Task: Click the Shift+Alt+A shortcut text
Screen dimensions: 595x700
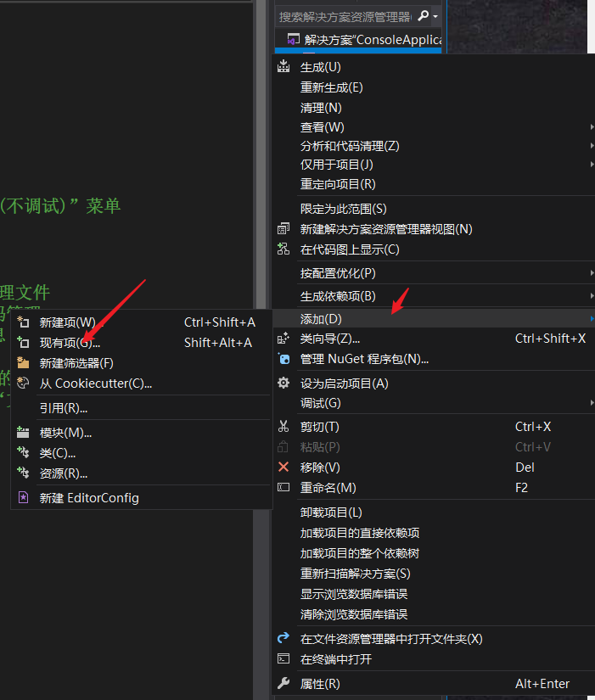Action: [218, 343]
